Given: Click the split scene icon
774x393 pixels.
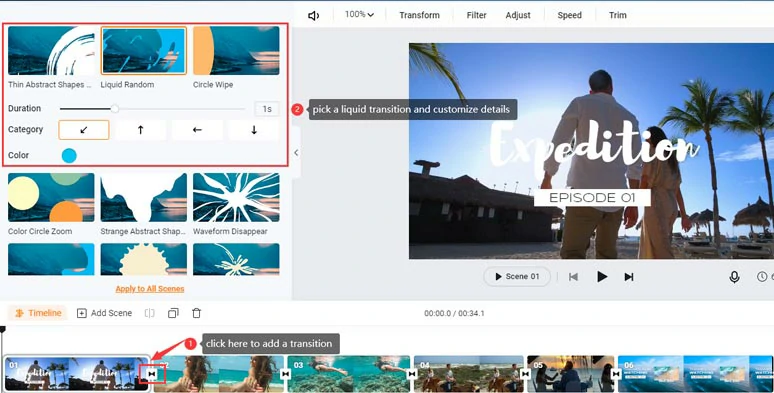Looking at the screenshot, I should click(x=150, y=313).
